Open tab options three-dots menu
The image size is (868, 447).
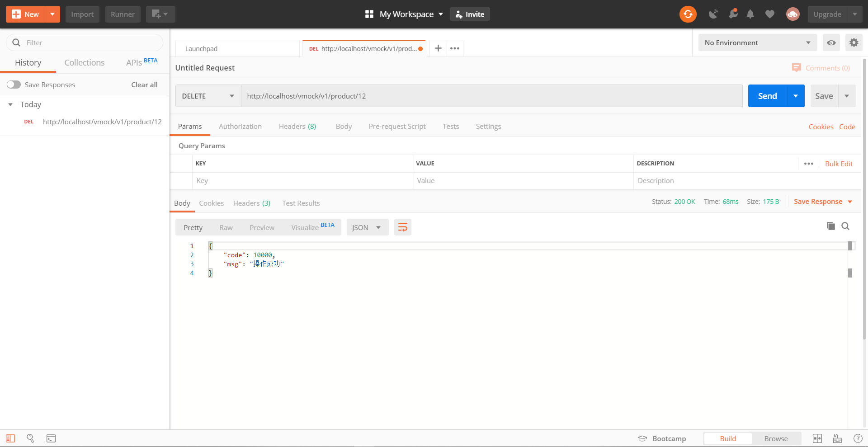point(455,48)
